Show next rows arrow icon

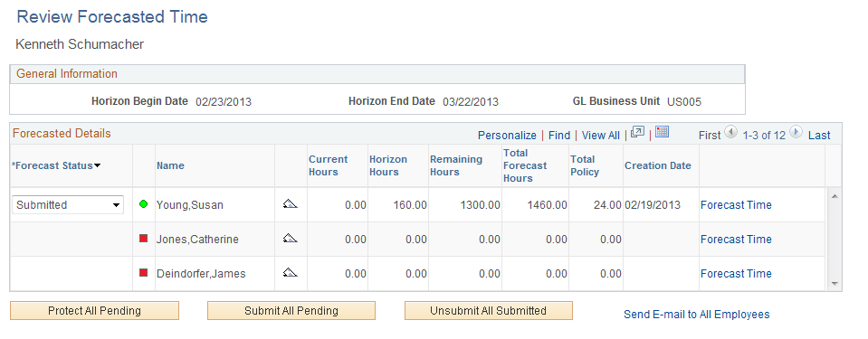click(x=796, y=132)
